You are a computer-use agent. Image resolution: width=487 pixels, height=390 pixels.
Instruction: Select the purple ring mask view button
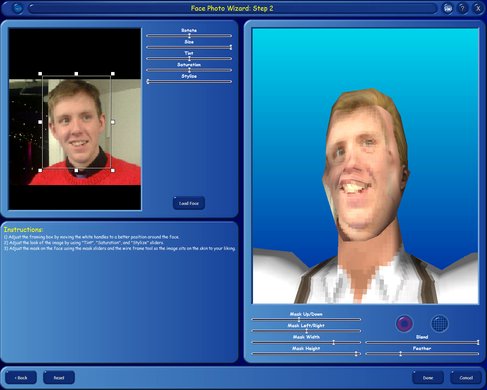(x=404, y=323)
